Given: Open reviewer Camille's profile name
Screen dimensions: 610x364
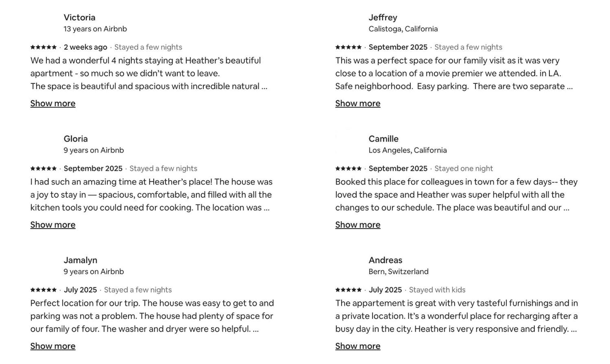Looking at the screenshot, I should click(383, 139).
